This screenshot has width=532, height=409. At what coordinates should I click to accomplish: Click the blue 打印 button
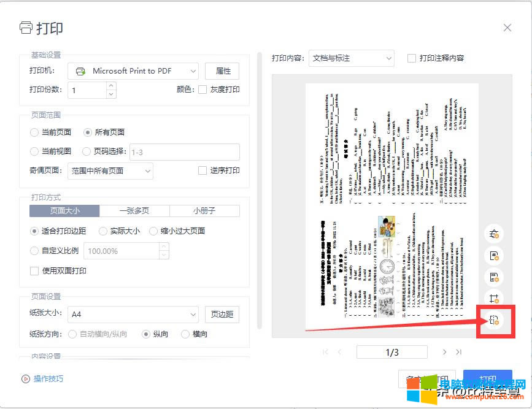point(488,380)
